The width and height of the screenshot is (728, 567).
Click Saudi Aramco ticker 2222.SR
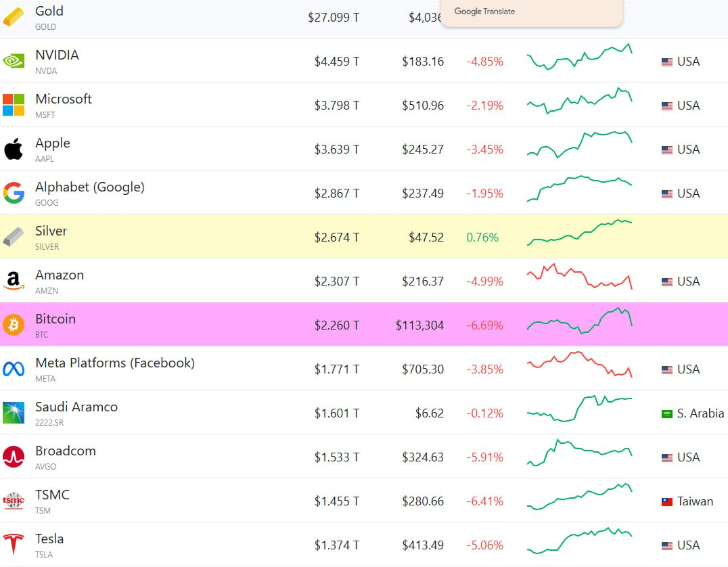point(49,423)
